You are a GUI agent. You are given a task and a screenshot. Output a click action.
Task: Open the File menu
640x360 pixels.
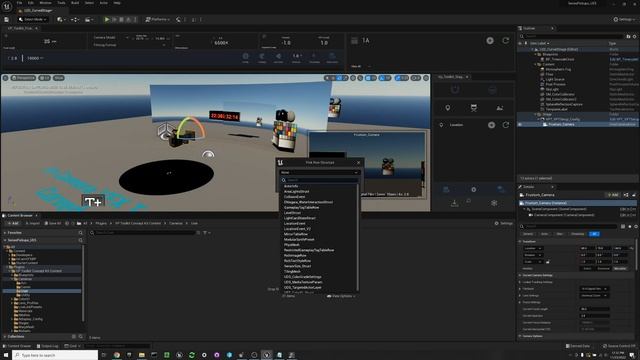(x=19, y=3)
